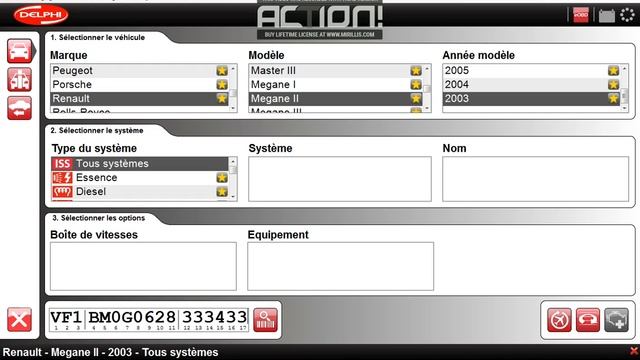Toggle favorite star for Megane I
Screen dimensions: 640x360
point(416,84)
